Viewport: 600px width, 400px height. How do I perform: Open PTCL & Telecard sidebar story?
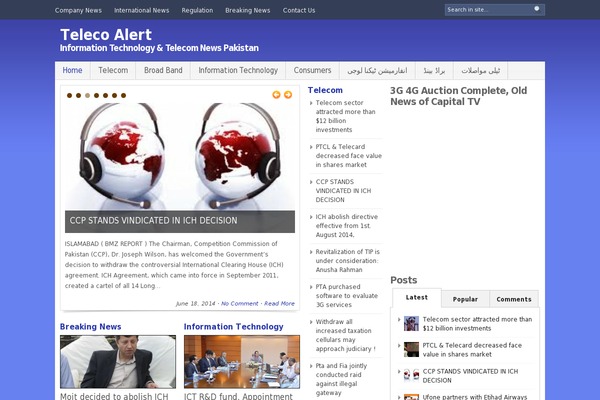349,156
